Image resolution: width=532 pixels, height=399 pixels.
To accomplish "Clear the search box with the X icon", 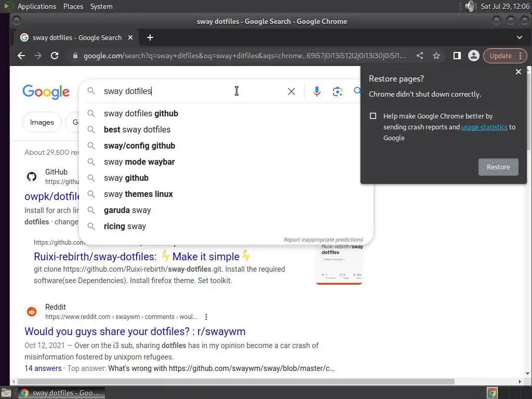I will pos(291,91).
